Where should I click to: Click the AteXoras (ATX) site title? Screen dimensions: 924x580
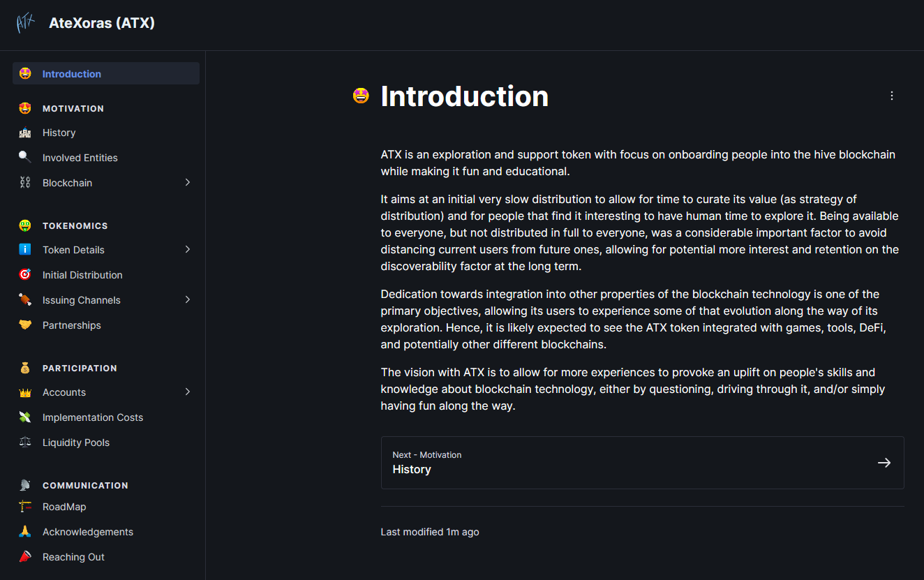[102, 23]
